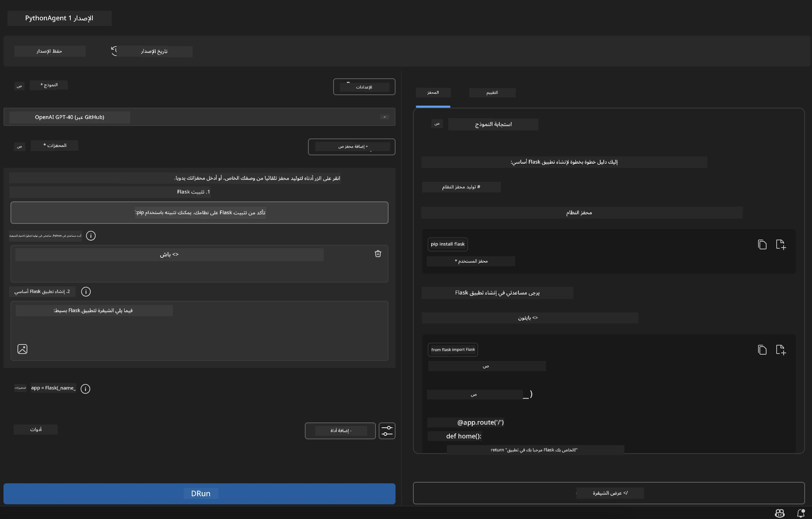812x519 pixels.
Task: Click the auto-generate prompt instruction sentence
Action: pos(257,178)
